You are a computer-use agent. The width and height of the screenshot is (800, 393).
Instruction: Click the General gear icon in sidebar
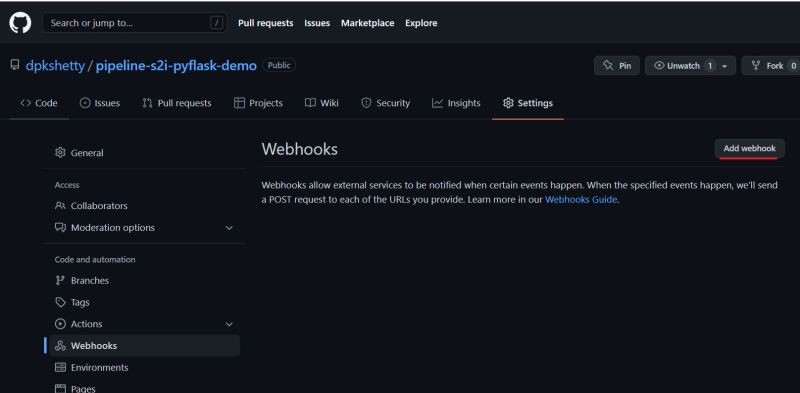tap(60, 153)
